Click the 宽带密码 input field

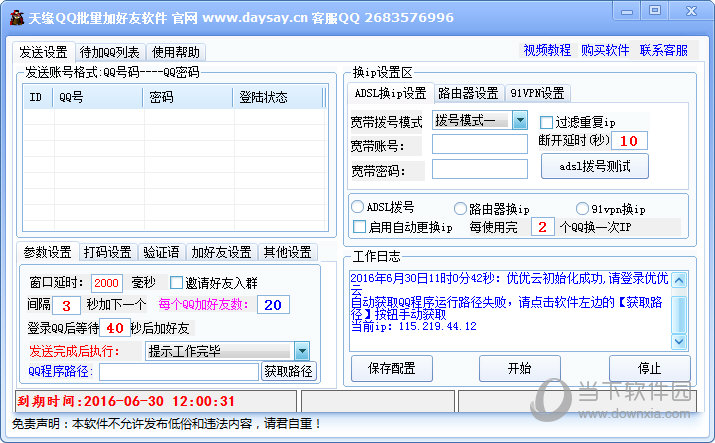coord(480,169)
